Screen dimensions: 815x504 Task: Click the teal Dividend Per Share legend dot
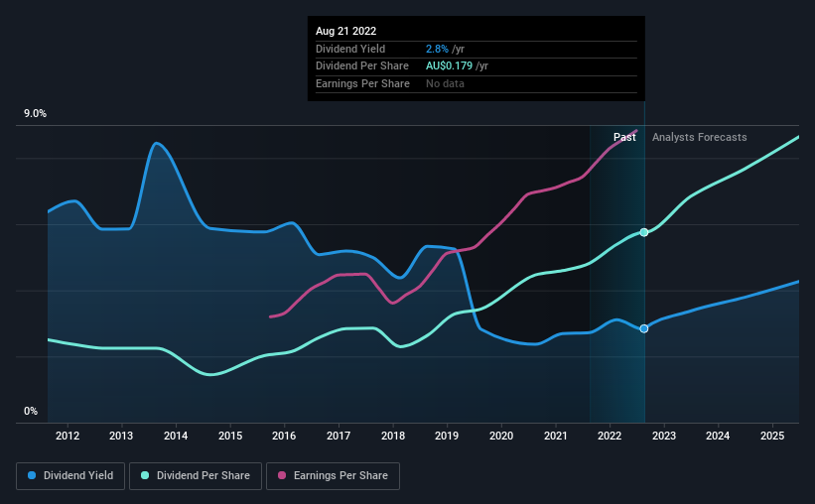145,475
